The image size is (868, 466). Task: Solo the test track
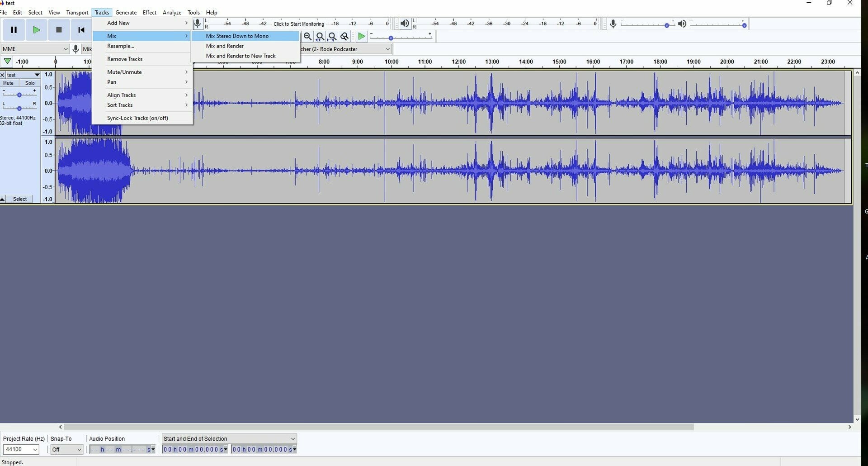30,83
